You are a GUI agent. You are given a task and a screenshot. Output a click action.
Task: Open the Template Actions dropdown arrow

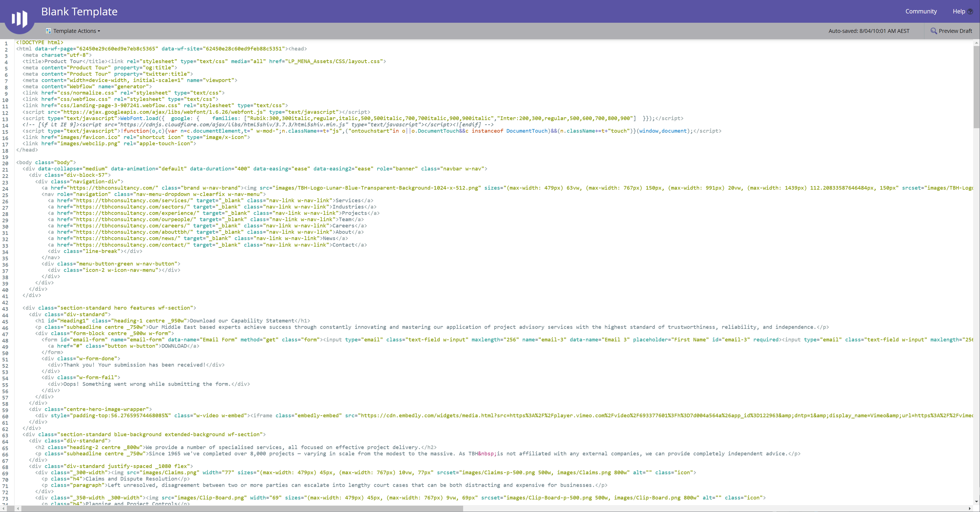(x=99, y=31)
